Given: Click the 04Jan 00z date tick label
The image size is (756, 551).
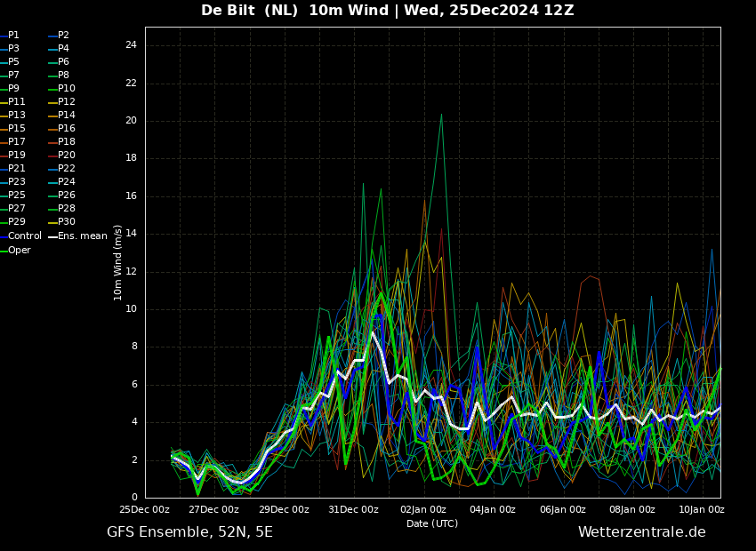Looking at the screenshot, I should (x=492, y=509).
